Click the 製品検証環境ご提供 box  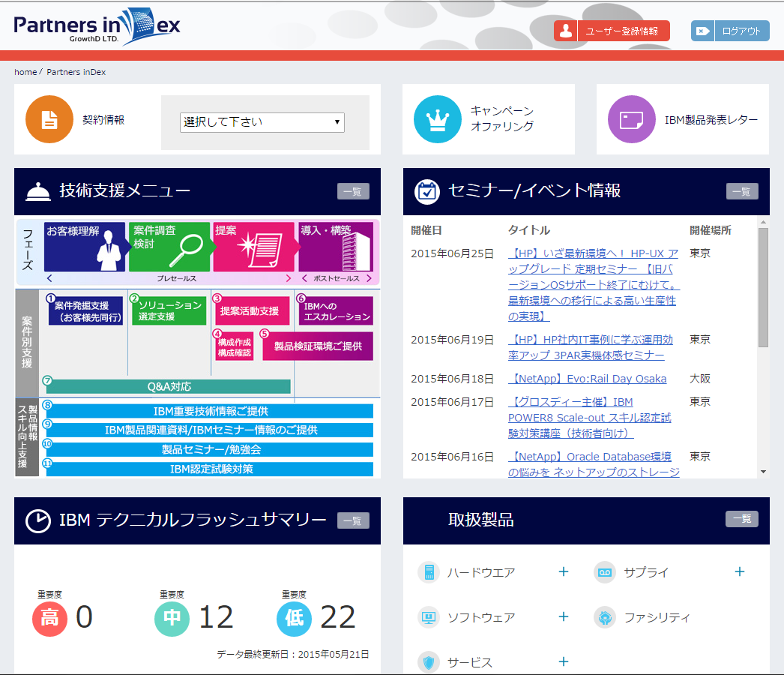[318, 346]
